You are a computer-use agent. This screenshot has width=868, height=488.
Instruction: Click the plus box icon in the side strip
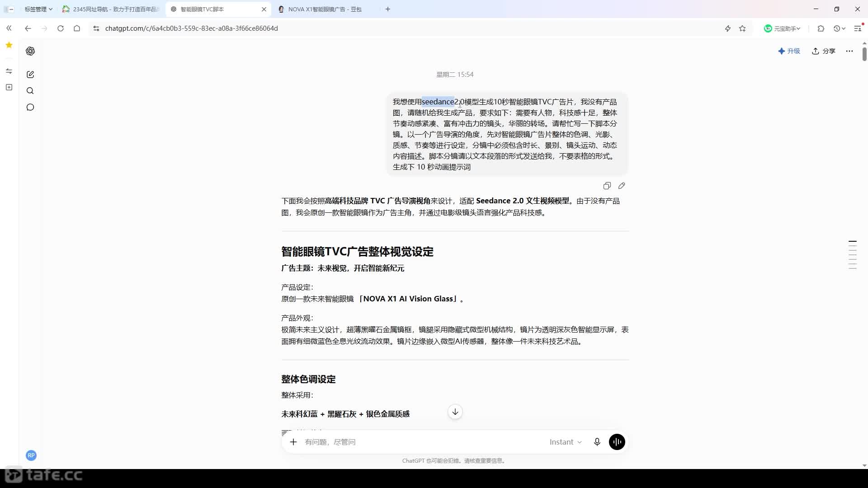(9, 87)
